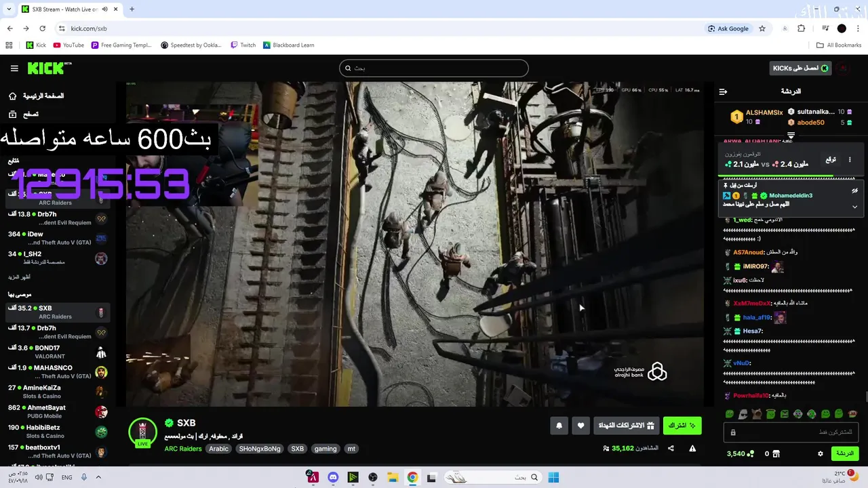Open Blackboard Learn bookmark
868x488 pixels.
pyautogui.click(x=288, y=45)
